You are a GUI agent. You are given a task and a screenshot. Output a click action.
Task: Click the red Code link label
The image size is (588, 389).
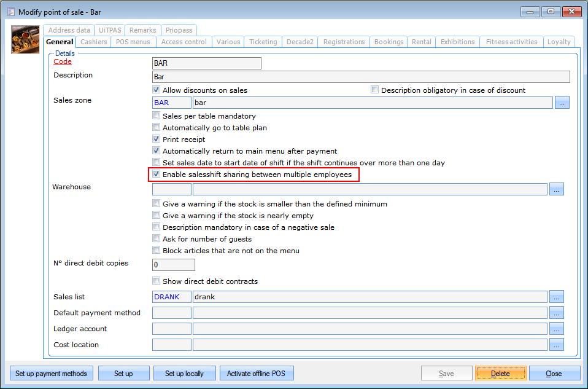pyautogui.click(x=63, y=61)
